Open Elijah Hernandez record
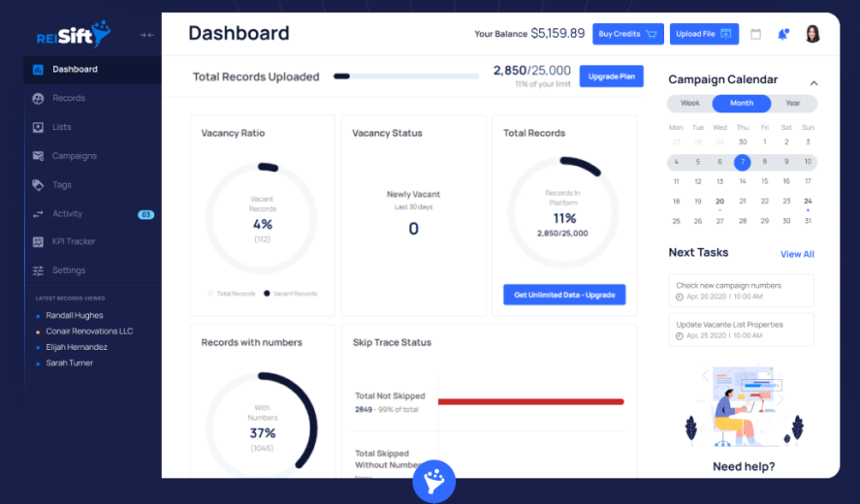Screen dimensions: 860x504 tap(77, 347)
